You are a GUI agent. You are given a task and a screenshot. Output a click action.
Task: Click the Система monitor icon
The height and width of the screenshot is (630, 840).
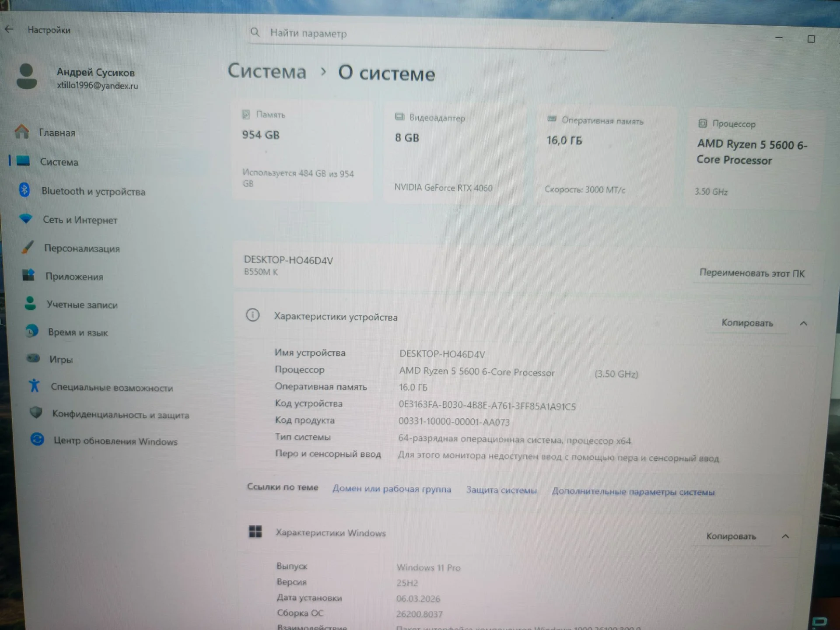[x=23, y=161]
